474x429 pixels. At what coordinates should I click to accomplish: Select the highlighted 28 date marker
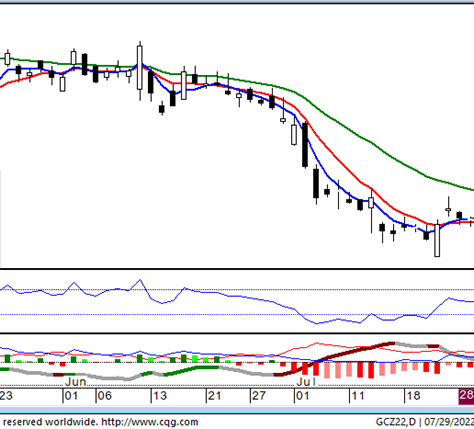click(x=466, y=396)
